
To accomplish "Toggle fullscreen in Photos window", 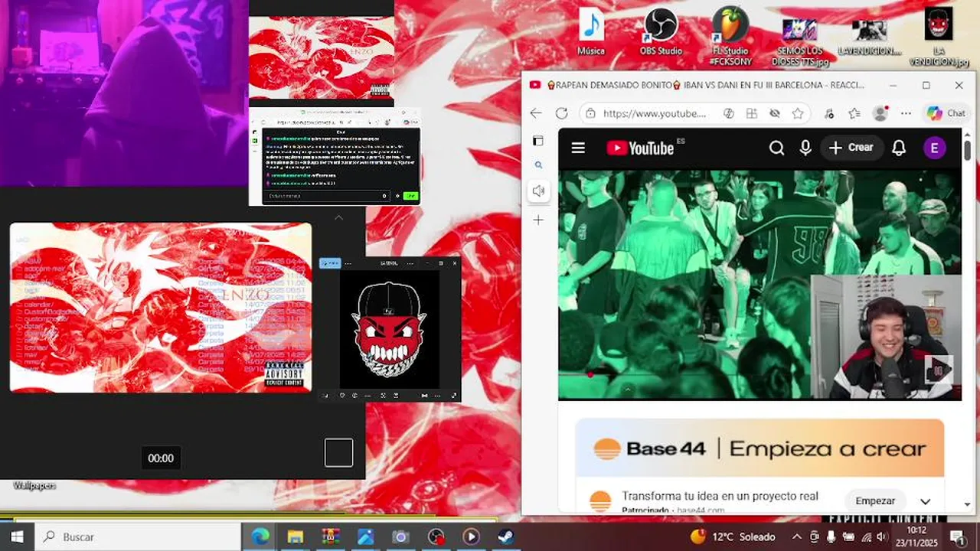I will pos(455,396).
